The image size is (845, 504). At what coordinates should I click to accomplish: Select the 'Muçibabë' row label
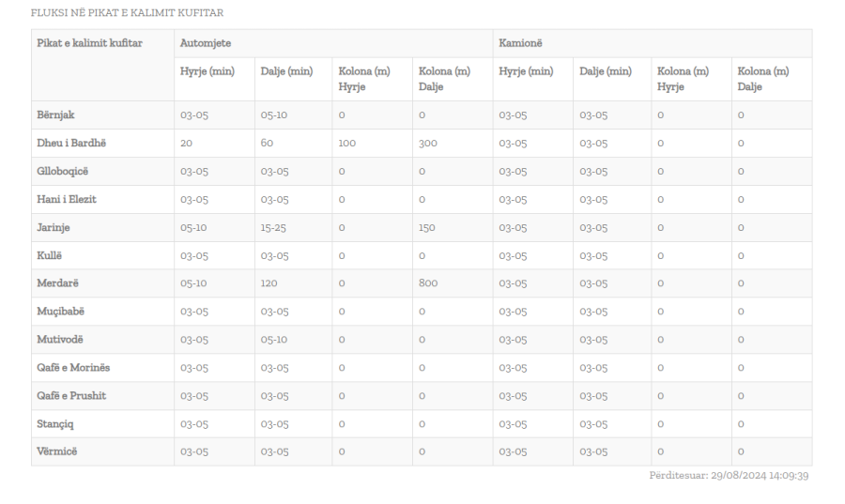point(60,312)
